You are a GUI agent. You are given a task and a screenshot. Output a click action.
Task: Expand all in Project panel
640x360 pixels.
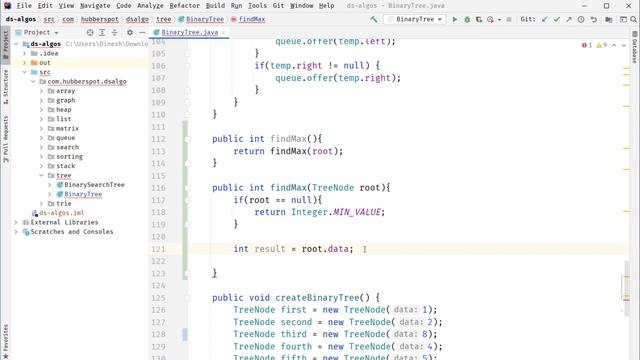[102, 32]
